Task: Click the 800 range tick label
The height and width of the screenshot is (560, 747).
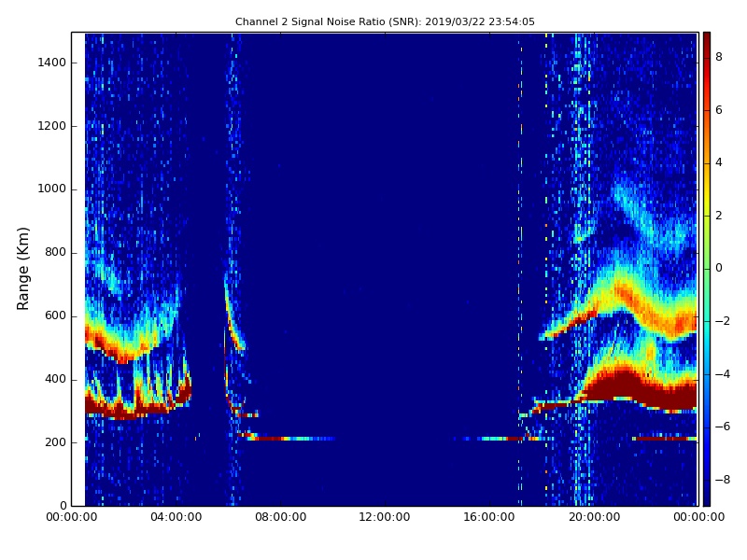Action: click(x=55, y=252)
